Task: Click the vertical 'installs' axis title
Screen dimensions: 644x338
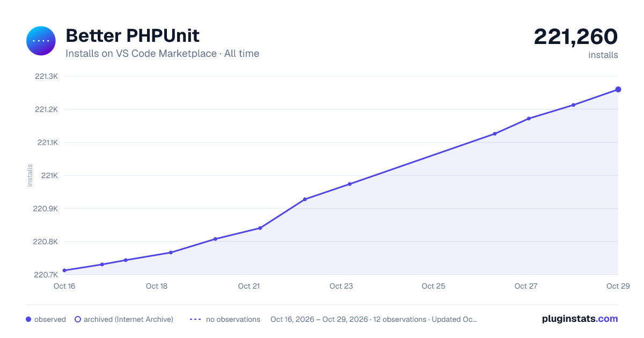Action: click(30, 175)
